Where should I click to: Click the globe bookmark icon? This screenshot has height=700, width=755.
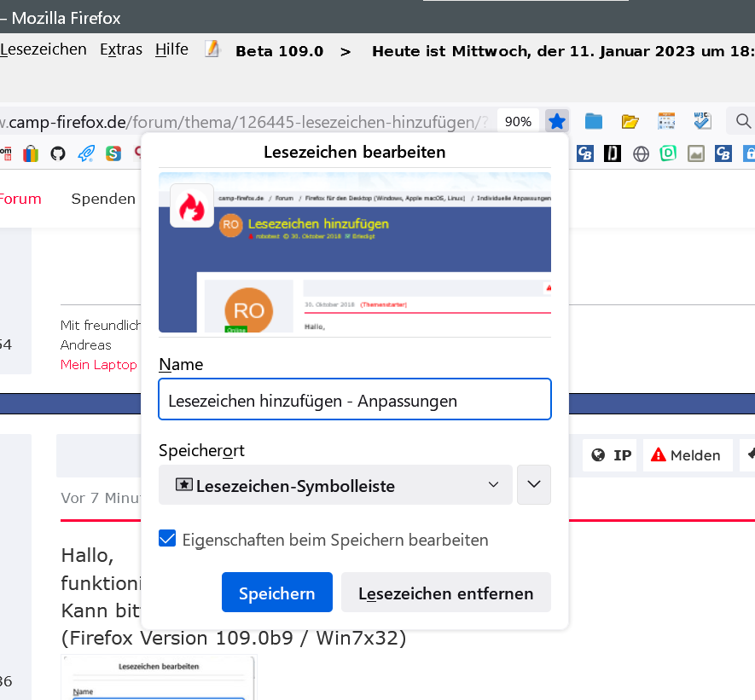click(x=641, y=153)
